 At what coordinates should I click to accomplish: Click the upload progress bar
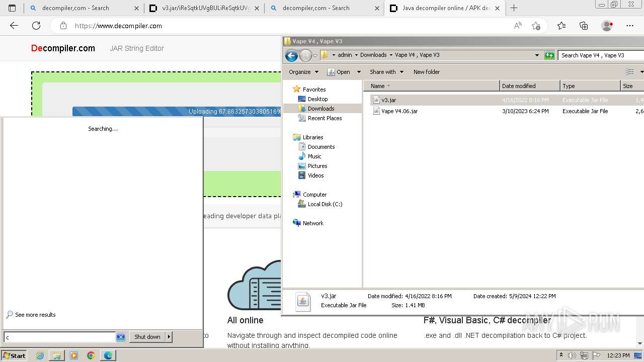[x=177, y=112]
